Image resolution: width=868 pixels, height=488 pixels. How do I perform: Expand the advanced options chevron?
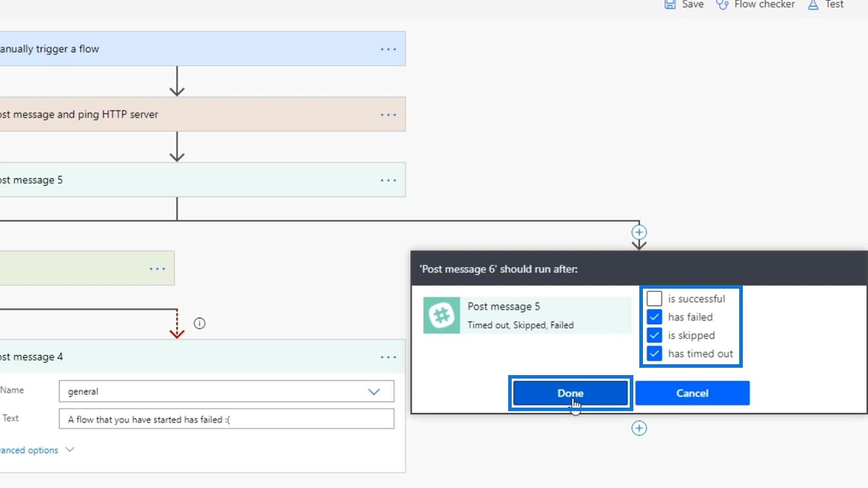pyautogui.click(x=69, y=450)
